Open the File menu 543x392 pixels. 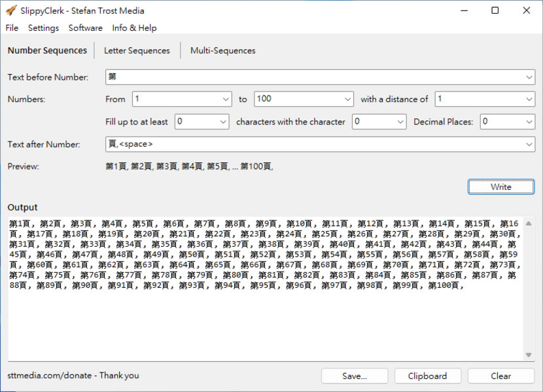[x=12, y=28]
